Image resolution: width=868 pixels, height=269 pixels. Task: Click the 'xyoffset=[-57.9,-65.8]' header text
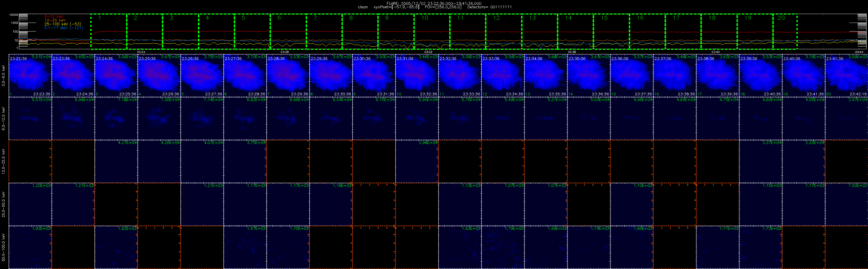396,7
